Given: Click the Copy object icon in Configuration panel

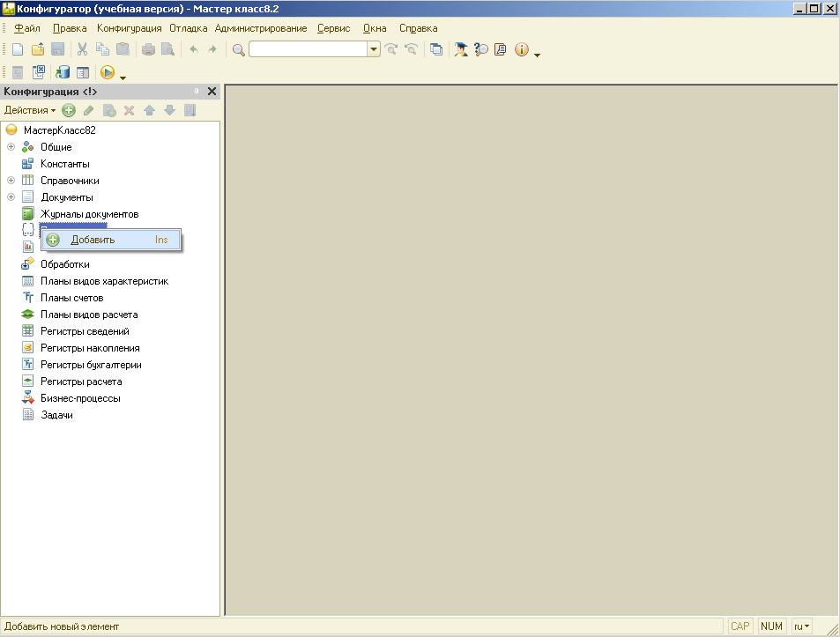Looking at the screenshot, I should click(109, 110).
